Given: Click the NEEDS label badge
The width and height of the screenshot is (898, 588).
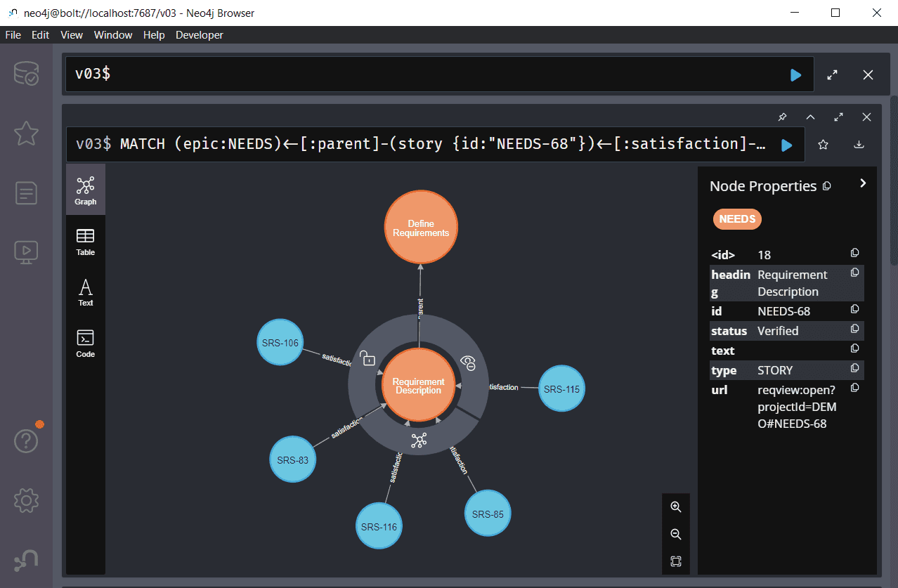Looking at the screenshot, I should coord(737,219).
